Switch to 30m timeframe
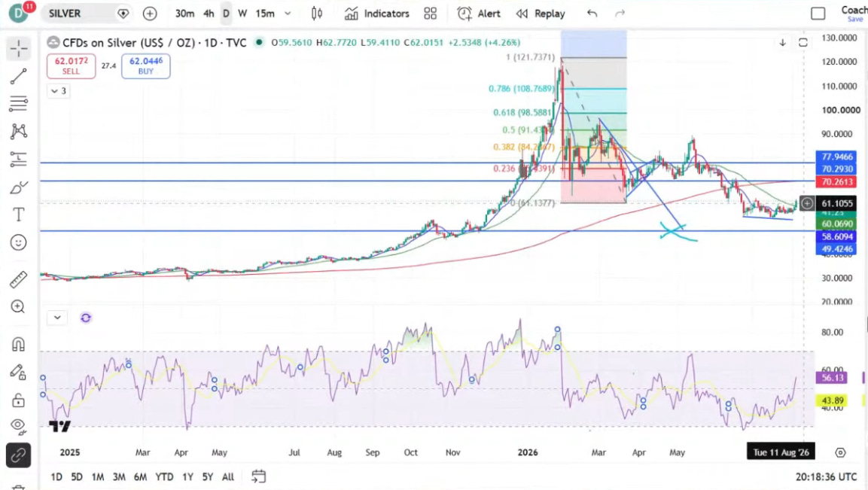 click(184, 14)
